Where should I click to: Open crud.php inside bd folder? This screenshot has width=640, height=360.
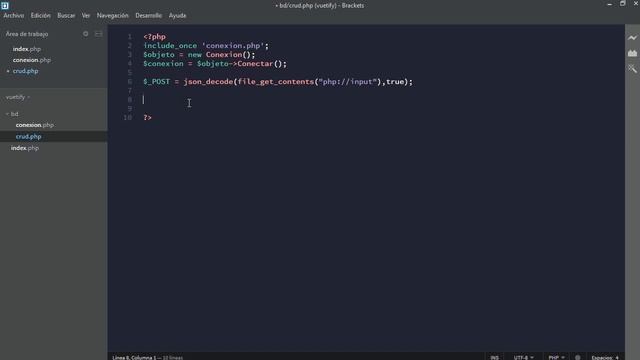(x=29, y=137)
